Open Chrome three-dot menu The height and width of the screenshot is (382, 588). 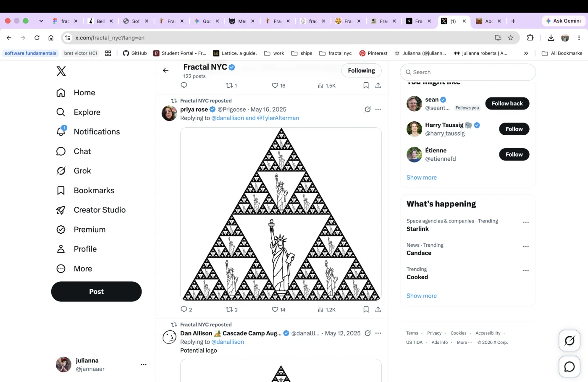point(579,38)
